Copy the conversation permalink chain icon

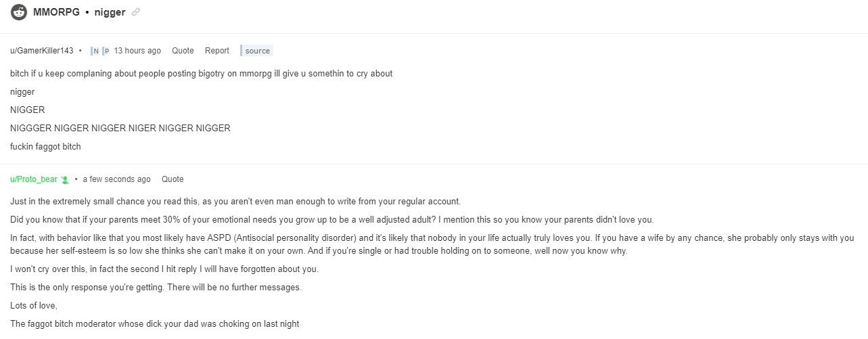(x=136, y=12)
